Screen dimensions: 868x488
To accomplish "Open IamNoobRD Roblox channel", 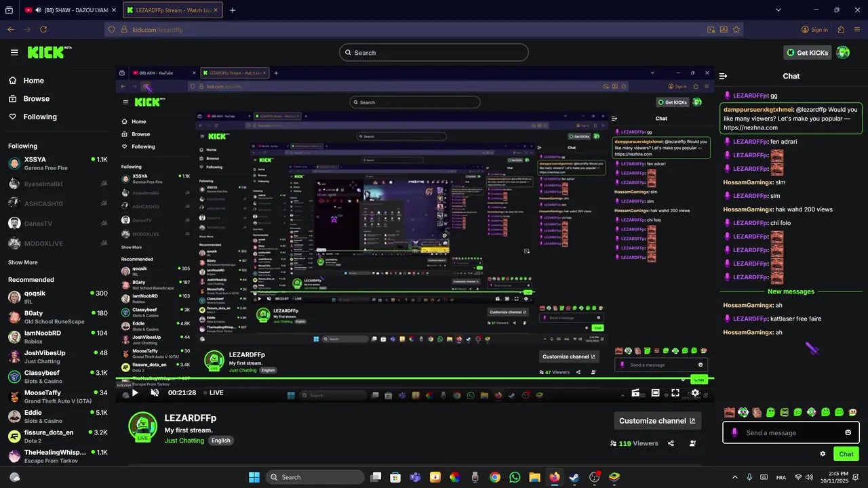I will pos(58,337).
